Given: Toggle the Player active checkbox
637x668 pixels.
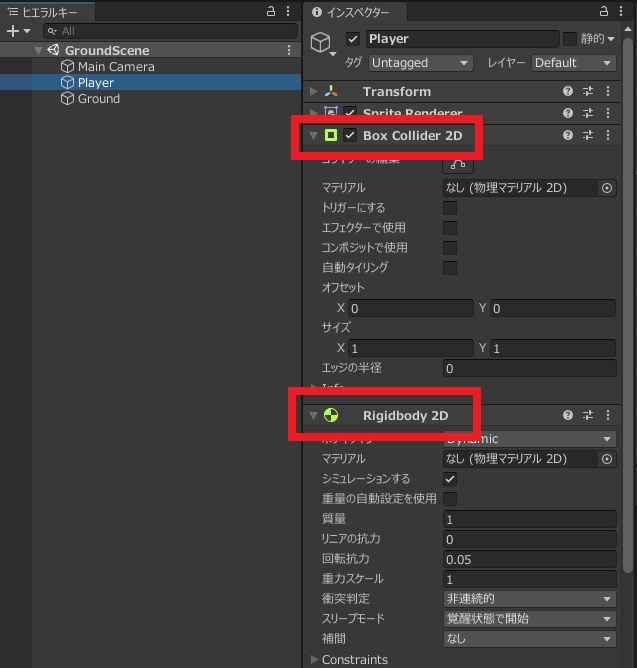Looking at the screenshot, I should coord(353,39).
